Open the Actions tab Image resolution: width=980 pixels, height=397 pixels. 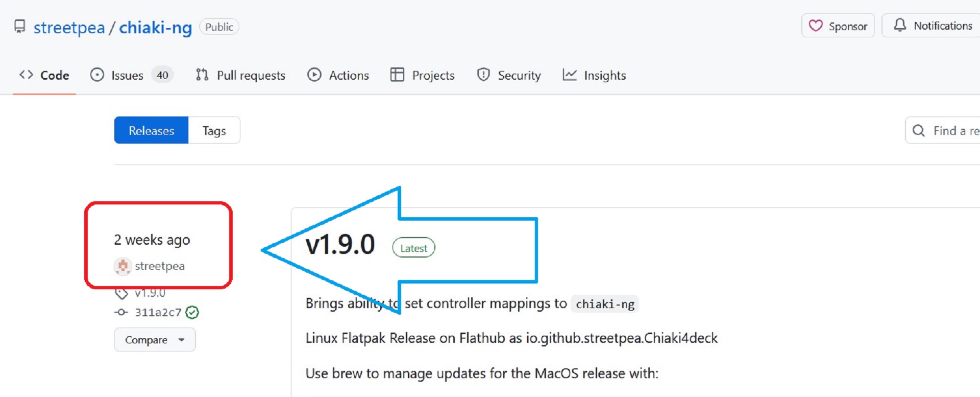tap(338, 75)
